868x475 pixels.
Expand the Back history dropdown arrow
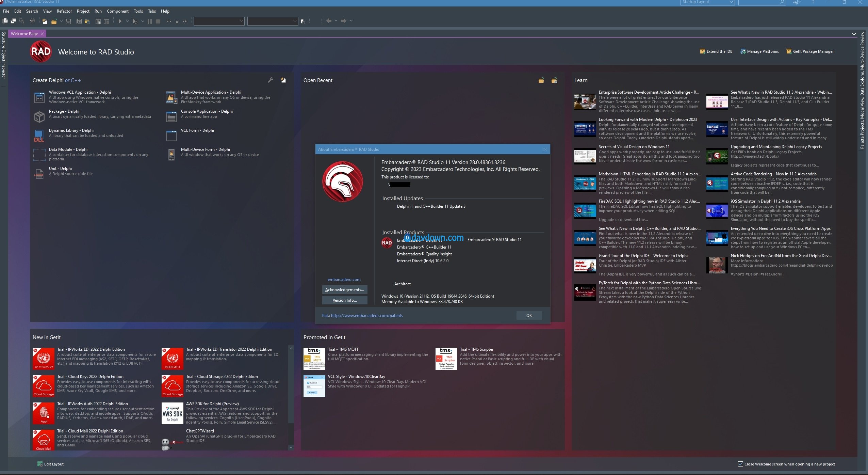[x=336, y=21]
